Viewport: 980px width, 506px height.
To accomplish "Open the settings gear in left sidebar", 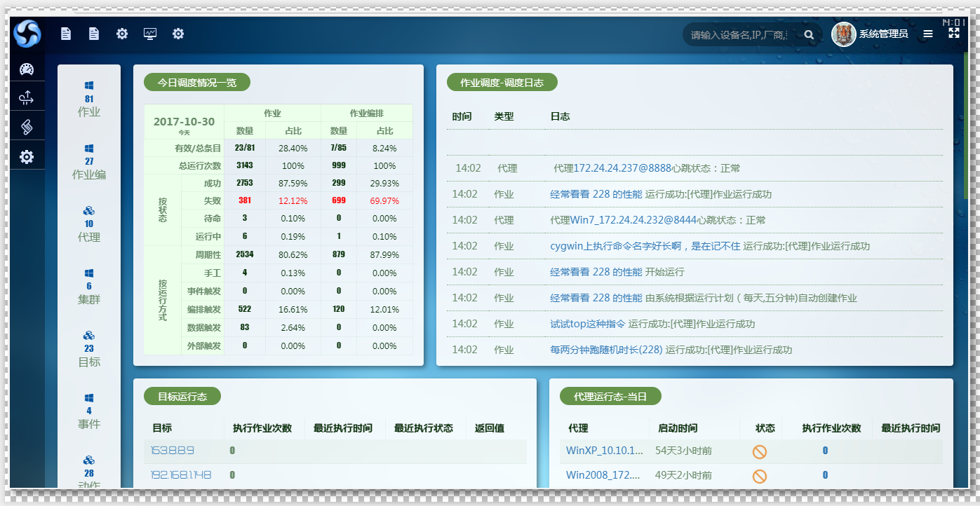I will [x=27, y=157].
